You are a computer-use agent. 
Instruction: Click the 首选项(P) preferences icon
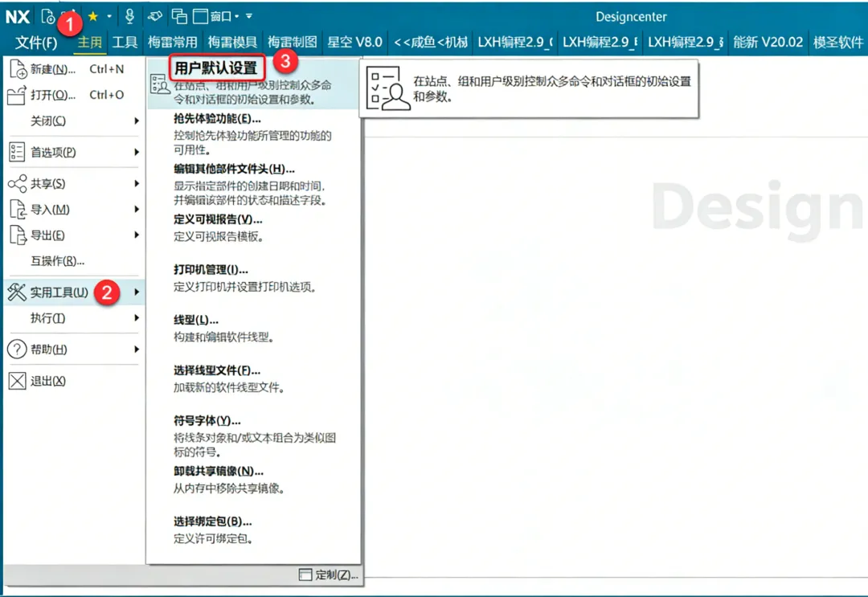17,152
